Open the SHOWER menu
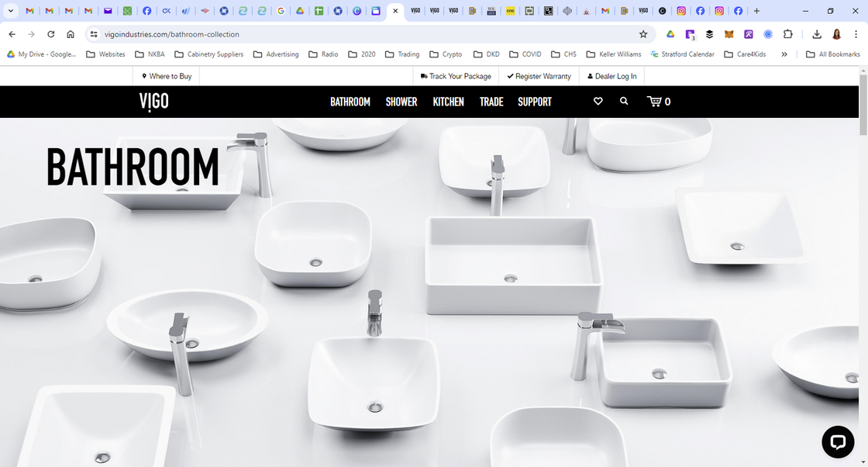The height and width of the screenshot is (467, 868). (401, 102)
